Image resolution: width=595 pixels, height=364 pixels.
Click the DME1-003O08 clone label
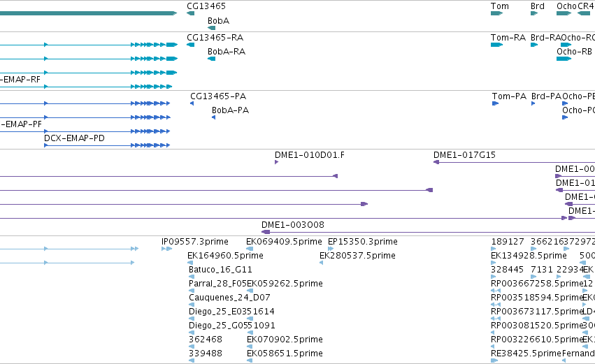(293, 225)
